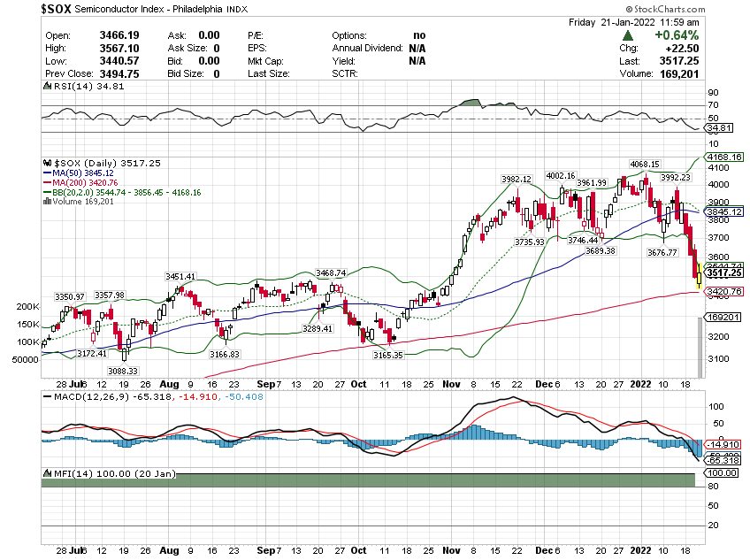Click the red MA(200) line marker
Viewport: 750px width, 560px height.
point(49,183)
